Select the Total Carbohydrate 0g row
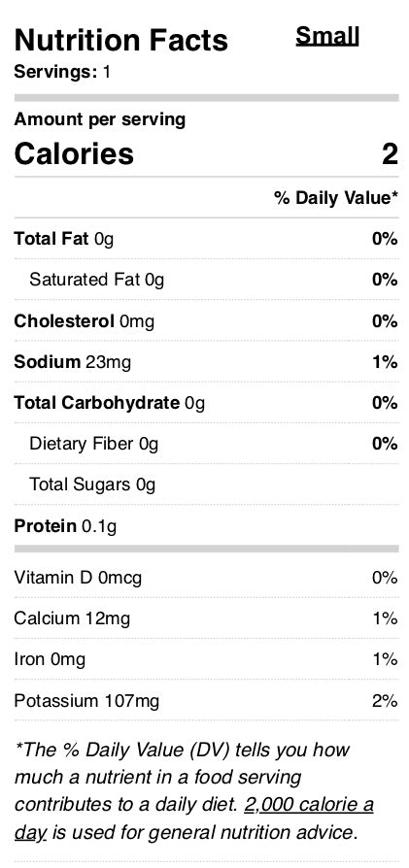Screen dimensions: 409x868 [x=206, y=403]
